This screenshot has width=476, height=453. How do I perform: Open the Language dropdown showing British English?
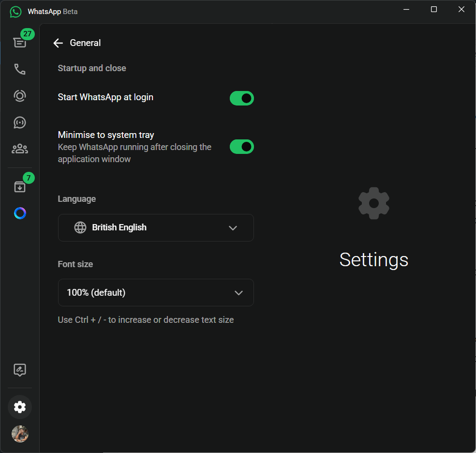156,227
